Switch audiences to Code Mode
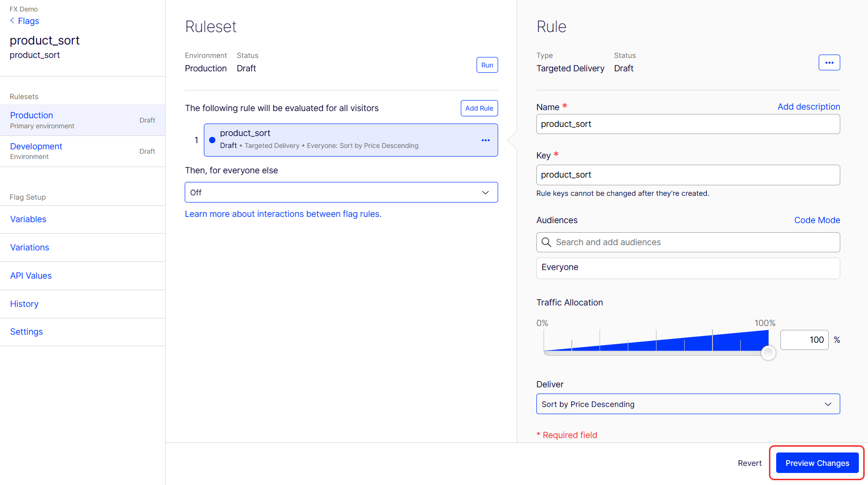The height and width of the screenshot is (485, 868). 817,220
